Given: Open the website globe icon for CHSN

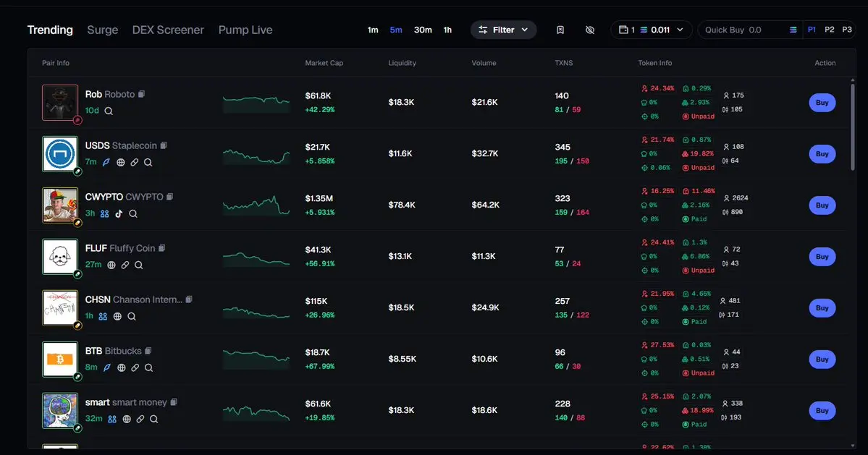Looking at the screenshot, I should click(117, 317).
